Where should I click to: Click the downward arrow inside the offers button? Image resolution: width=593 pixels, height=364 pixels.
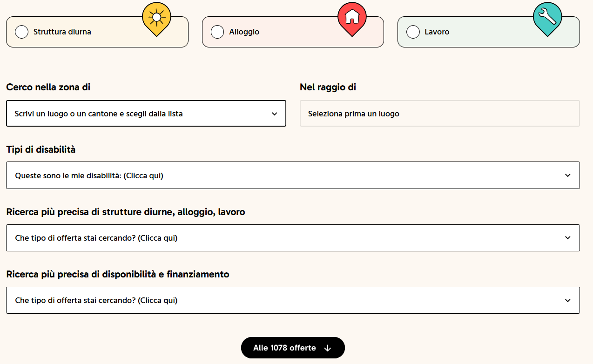click(328, 348)
